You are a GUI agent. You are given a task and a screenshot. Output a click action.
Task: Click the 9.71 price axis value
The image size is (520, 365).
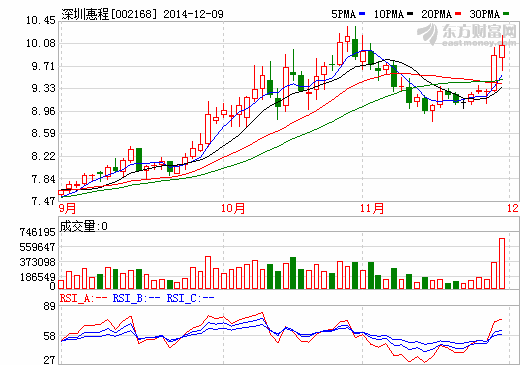pyautogui.click(x=43, y=66)
